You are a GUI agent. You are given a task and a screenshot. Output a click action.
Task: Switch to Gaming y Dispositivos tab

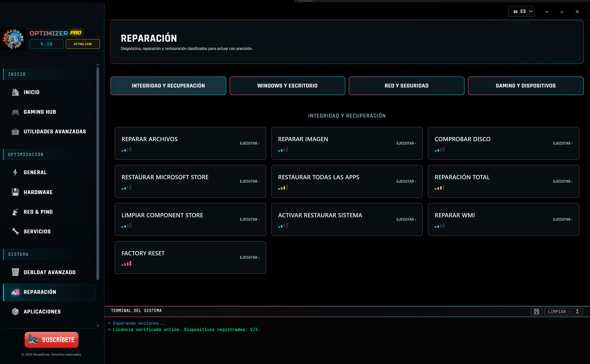coord(525,86)
